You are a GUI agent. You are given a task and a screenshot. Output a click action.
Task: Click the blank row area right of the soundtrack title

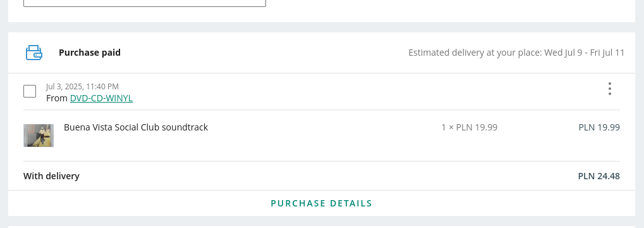point(324,136)
